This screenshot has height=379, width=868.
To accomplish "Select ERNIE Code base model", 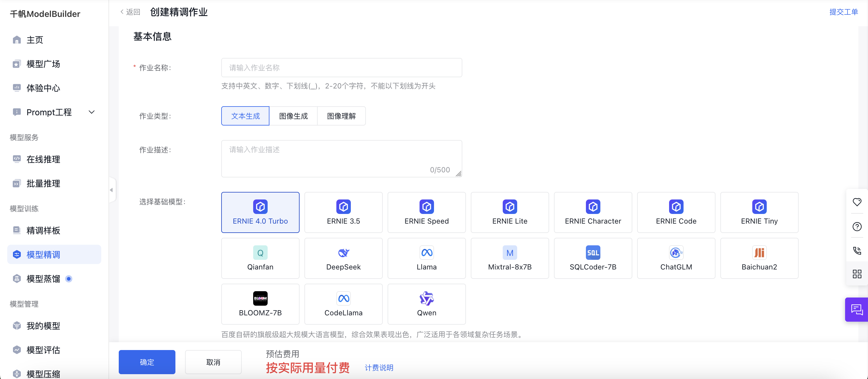I will [676, 212].
